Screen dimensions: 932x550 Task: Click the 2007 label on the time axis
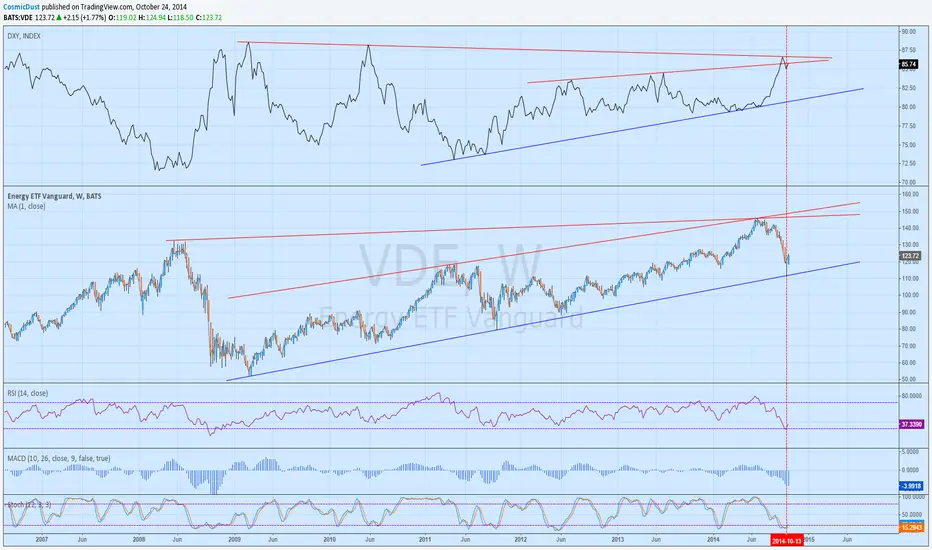tap(42, 540)
